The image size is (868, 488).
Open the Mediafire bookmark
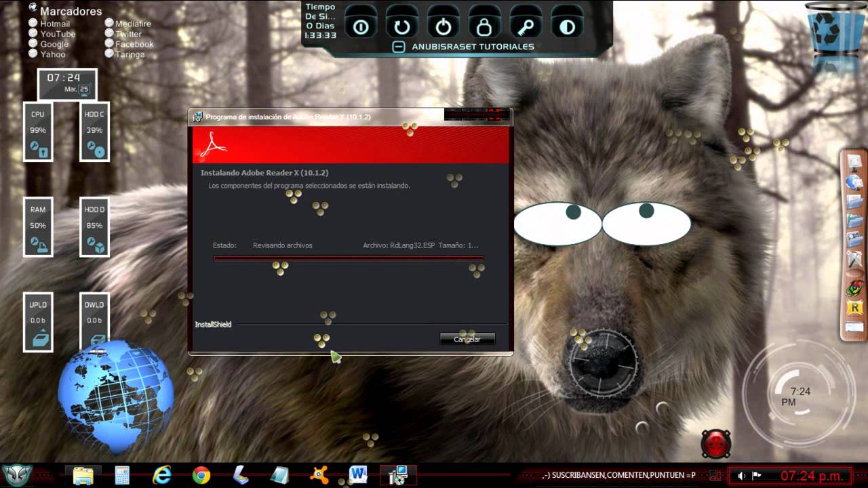[x=128, y=24]
